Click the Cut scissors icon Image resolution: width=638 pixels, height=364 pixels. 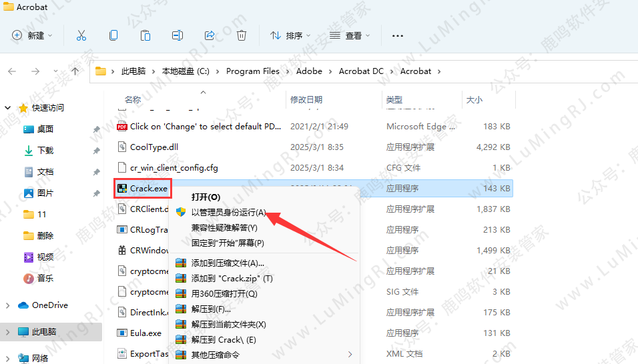[x=81, y=36]
